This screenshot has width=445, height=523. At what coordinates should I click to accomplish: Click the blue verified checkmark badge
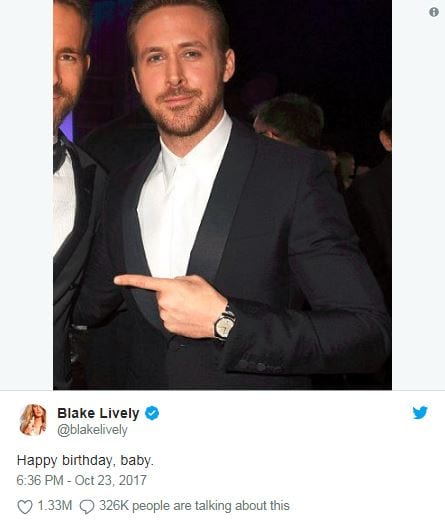click(152, 413)
